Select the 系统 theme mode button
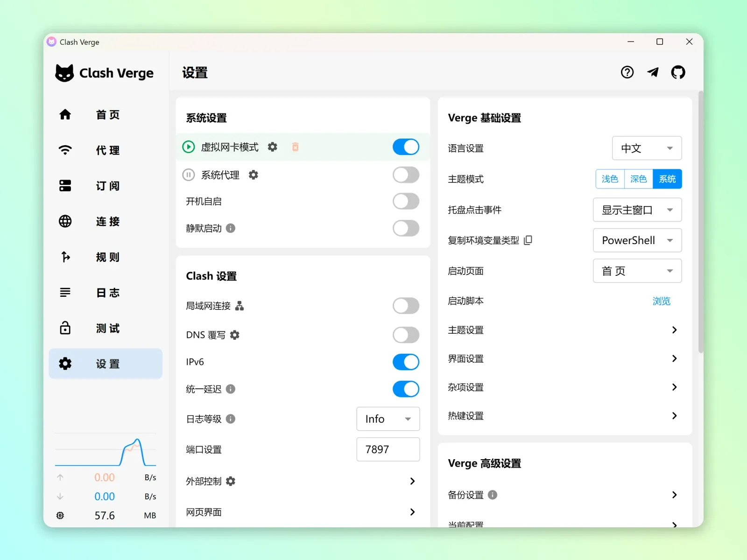Screen dimensions: 747x560 tap(667, 179)
